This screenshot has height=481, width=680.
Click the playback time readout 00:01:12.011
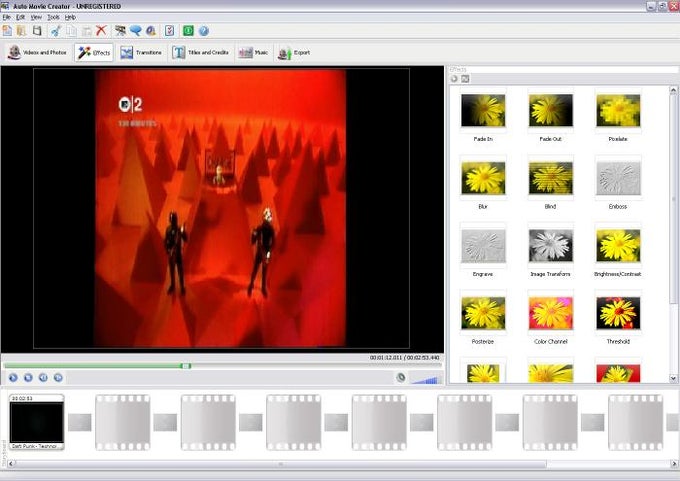386,358
